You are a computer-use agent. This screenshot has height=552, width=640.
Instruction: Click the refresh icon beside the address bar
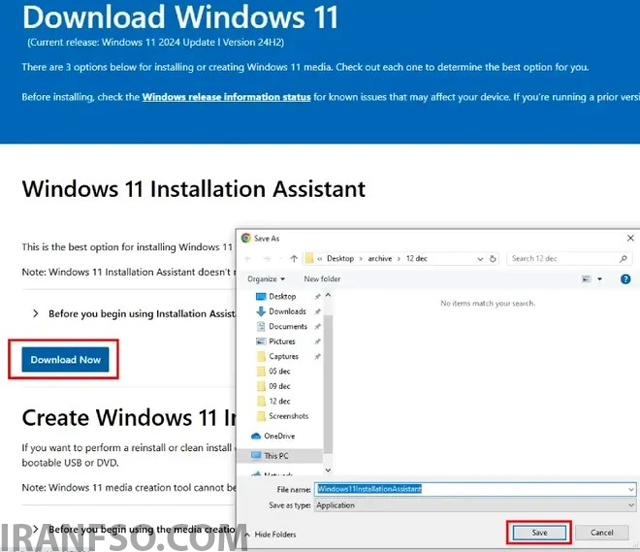point(493,258)
